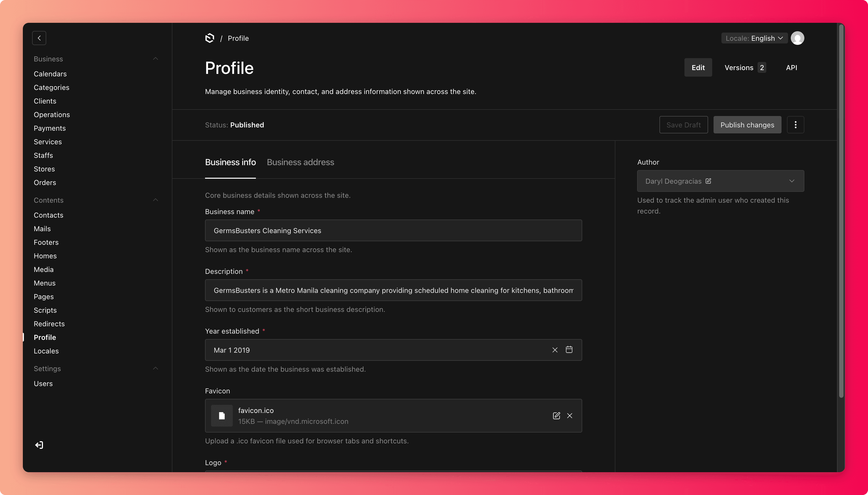Edit the favicon.ico upload
This screenshot has height=495, width=868.
(556, 415)
